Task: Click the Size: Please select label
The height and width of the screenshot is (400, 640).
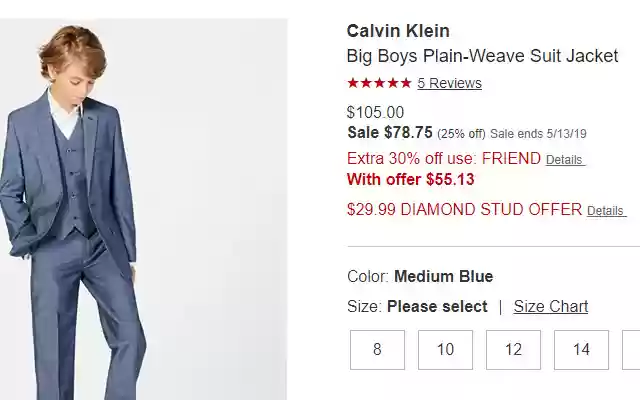Action: point(417,306)
